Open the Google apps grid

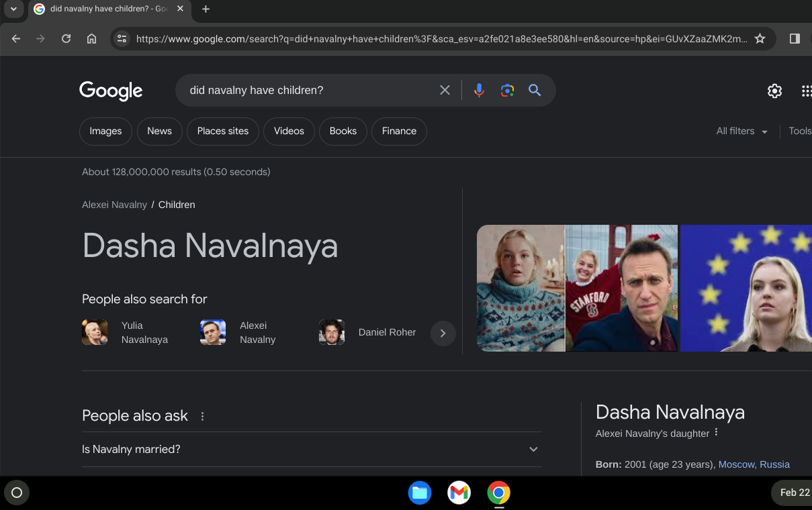807,91
